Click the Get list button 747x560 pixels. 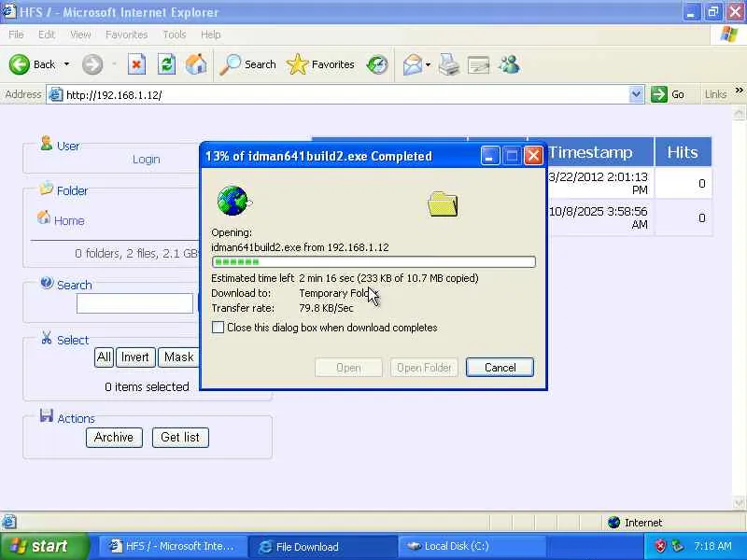pos(180,437)
